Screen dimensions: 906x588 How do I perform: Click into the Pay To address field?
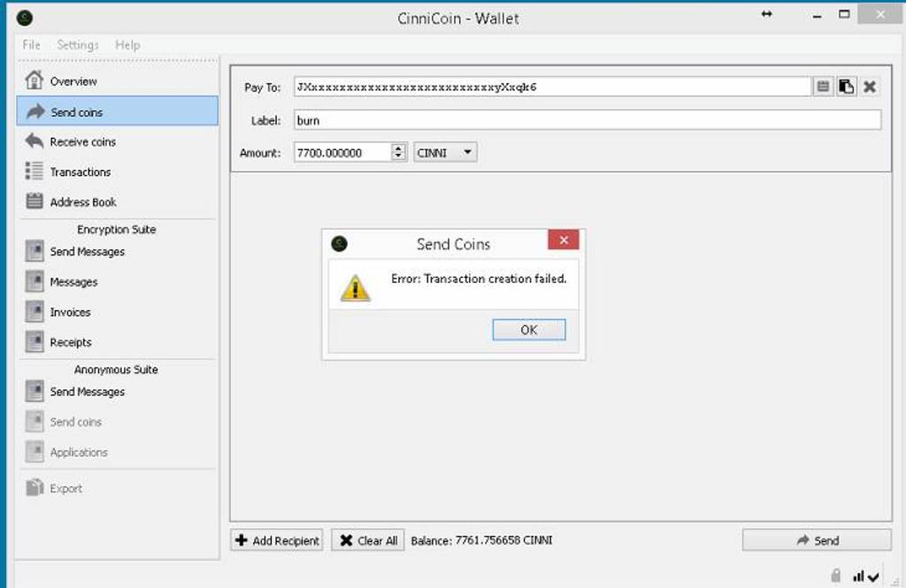coord(552,87)
